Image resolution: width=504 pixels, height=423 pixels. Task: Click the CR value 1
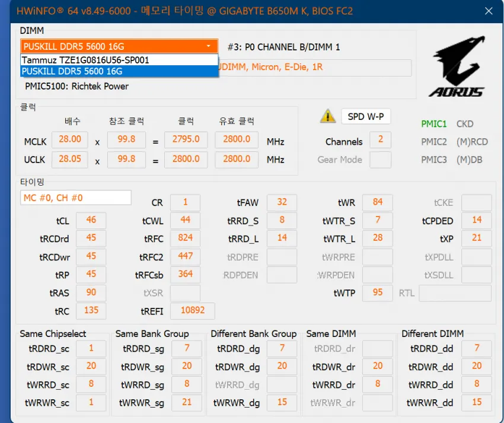tap(185, 202)
